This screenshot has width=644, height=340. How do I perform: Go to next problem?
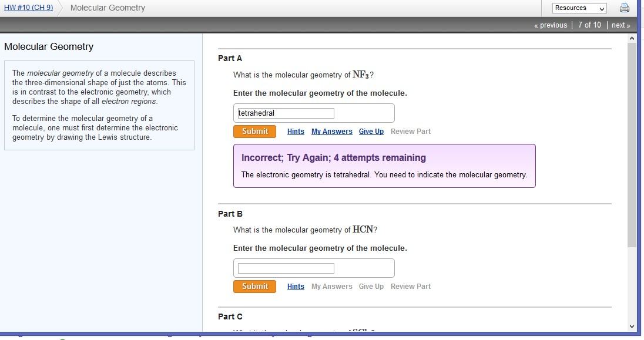pos(620,25)
